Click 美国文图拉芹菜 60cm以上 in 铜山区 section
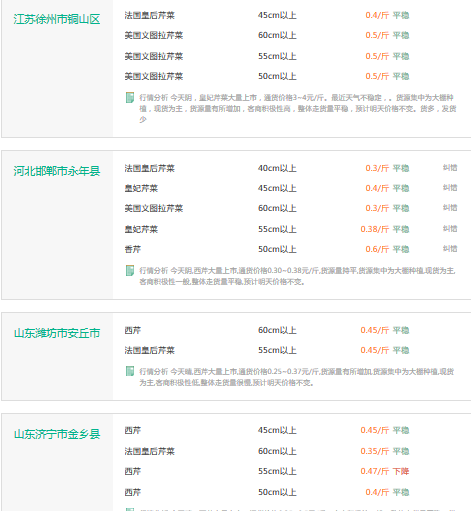Screen dimensions: 471x511 point(154,35)
